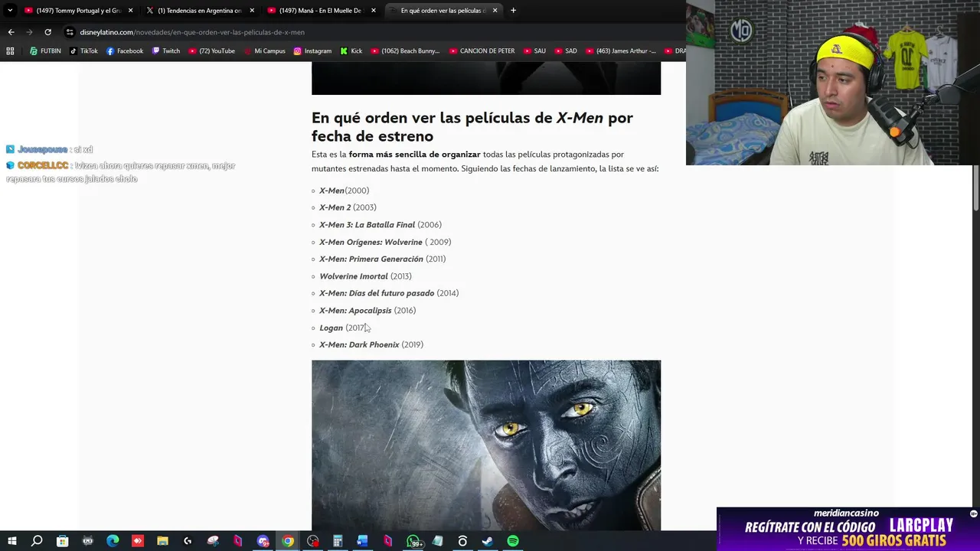This screenshot has height=551, width=980.
Task: Open the (1062) Beach Bunny bookmark
Action: point(405,51)
